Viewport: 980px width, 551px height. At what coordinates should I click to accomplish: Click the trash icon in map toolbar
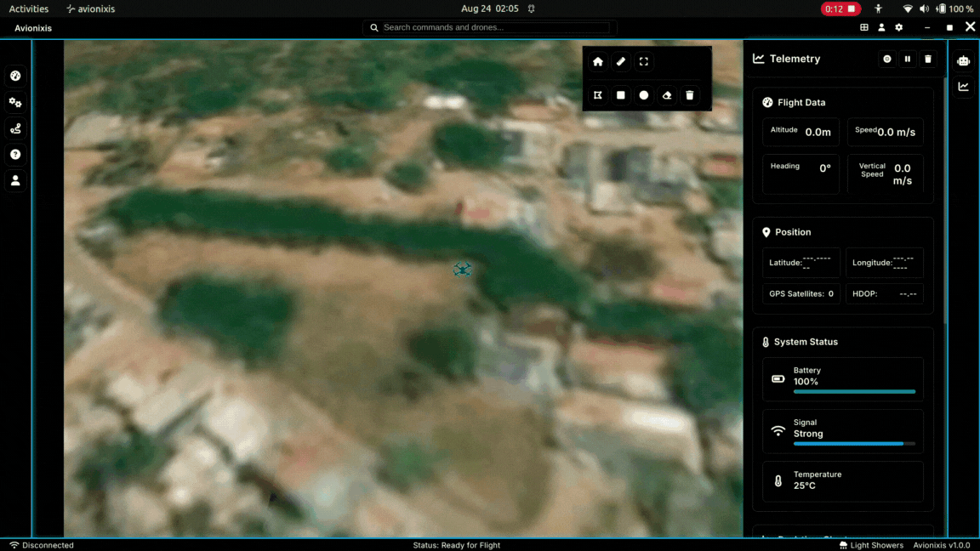(x=690, y=95)
